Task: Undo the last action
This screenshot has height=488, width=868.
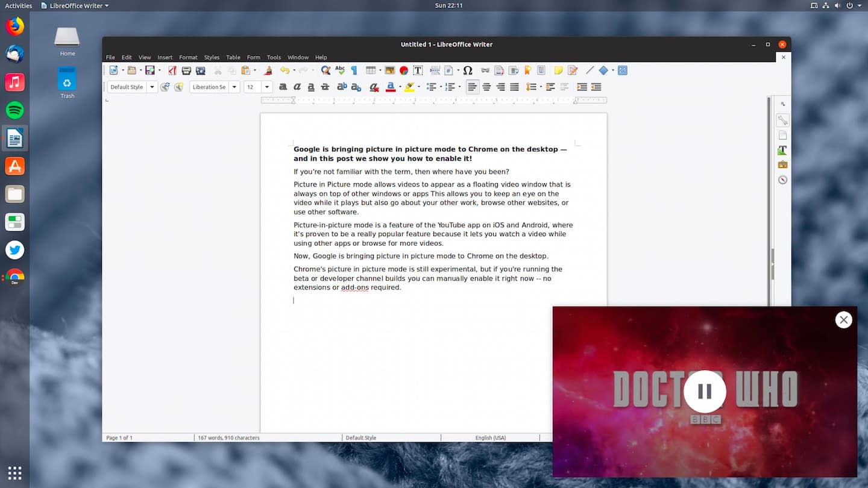Action: (x=285, y=70)
